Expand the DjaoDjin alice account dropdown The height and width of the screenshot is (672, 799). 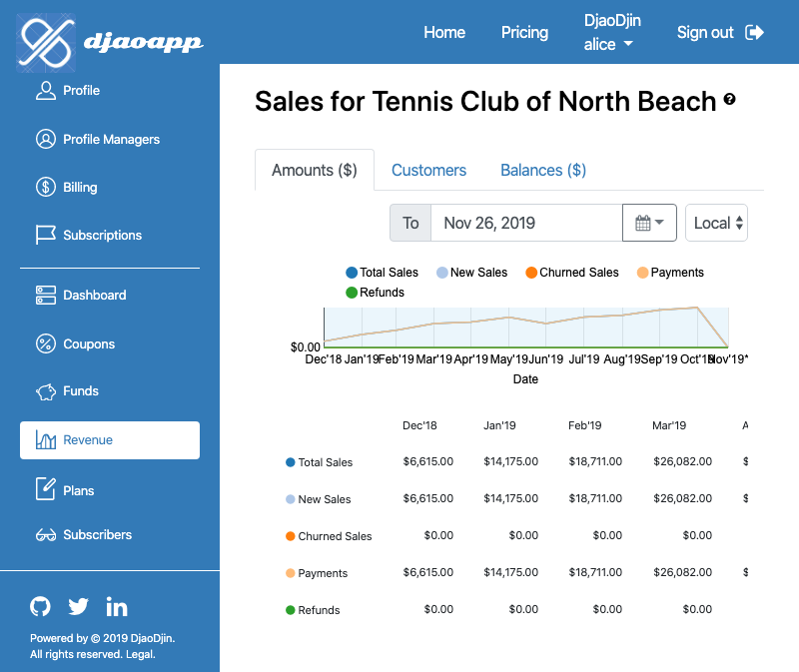pos(612,32)
